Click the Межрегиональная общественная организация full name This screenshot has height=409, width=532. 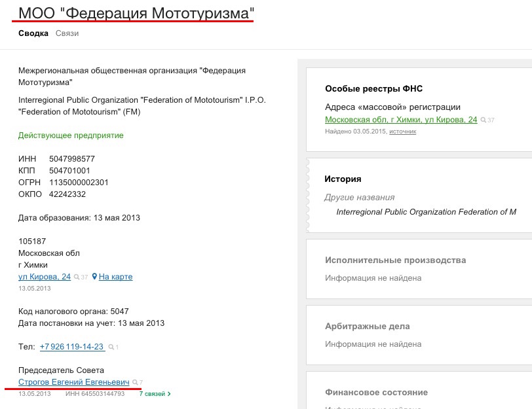click(132, 77)
